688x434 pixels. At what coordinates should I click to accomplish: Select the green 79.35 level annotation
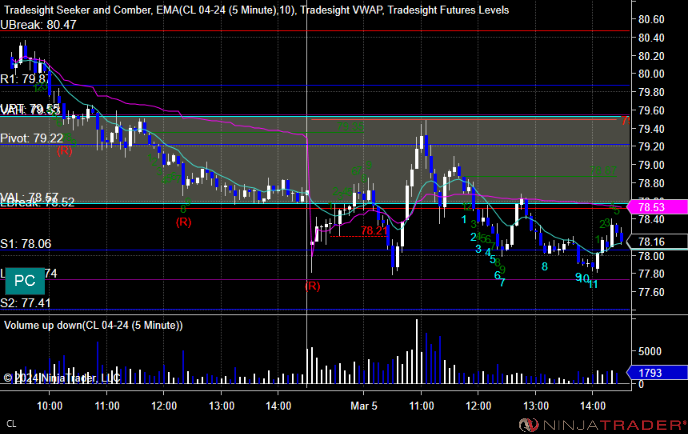(350, 127)
